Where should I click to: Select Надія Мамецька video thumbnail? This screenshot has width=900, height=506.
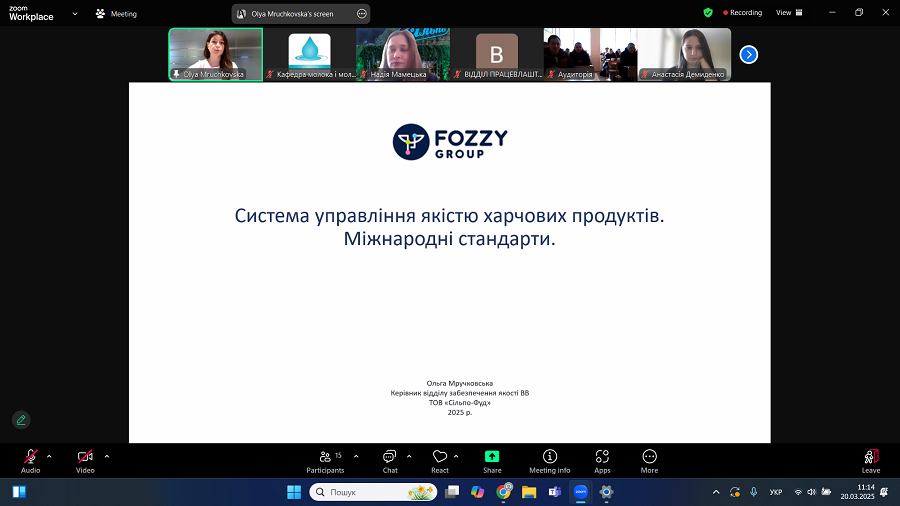pyautogui.click(x=403, y=55)
